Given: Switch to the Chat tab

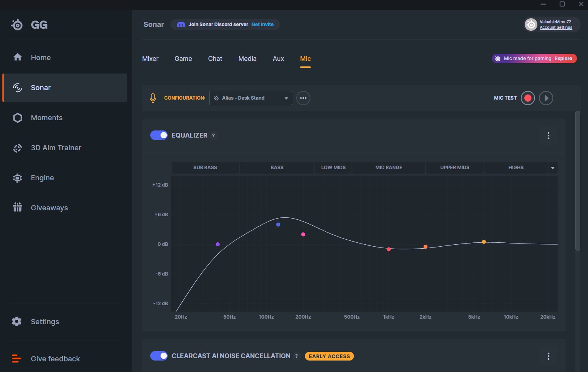Looking at the screenshot, I should tap(215, 59).
